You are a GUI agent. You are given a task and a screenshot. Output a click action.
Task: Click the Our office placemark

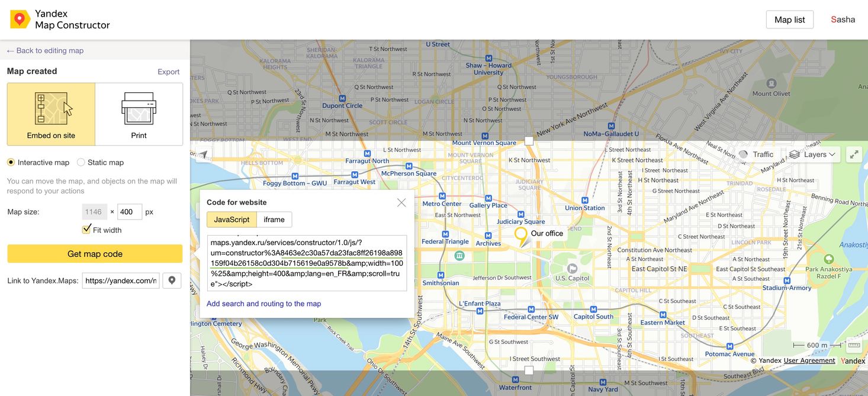[x=521, y=238]
